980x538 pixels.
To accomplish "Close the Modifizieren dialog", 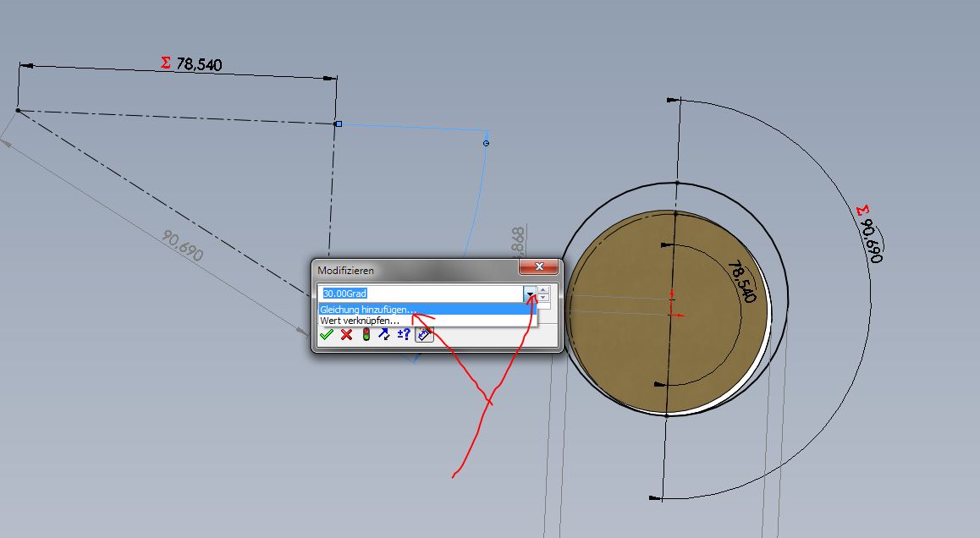I will click(539, 266).
